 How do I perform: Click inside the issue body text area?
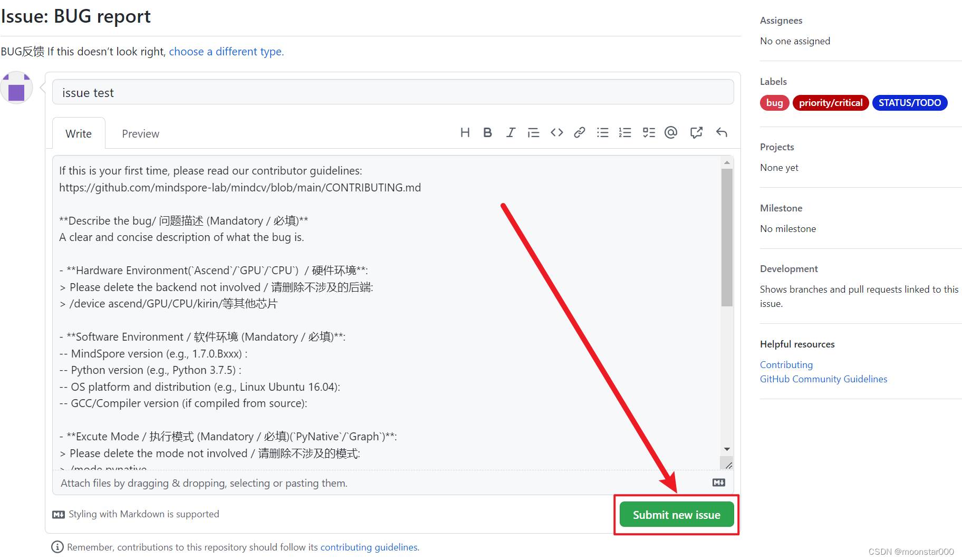[387, 312]
